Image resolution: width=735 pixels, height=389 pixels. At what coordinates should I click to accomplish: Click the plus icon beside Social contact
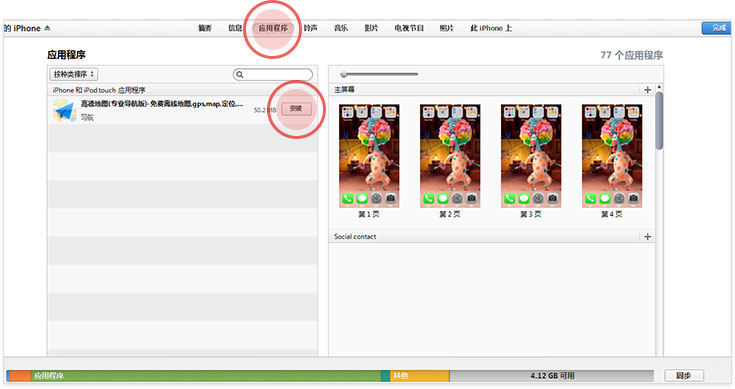pos(647,237)
